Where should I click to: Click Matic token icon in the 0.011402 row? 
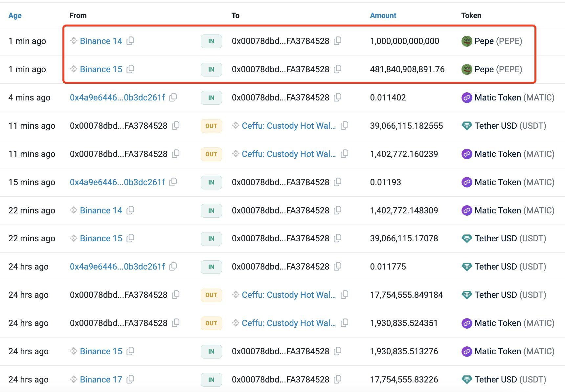tap(467, 98)
